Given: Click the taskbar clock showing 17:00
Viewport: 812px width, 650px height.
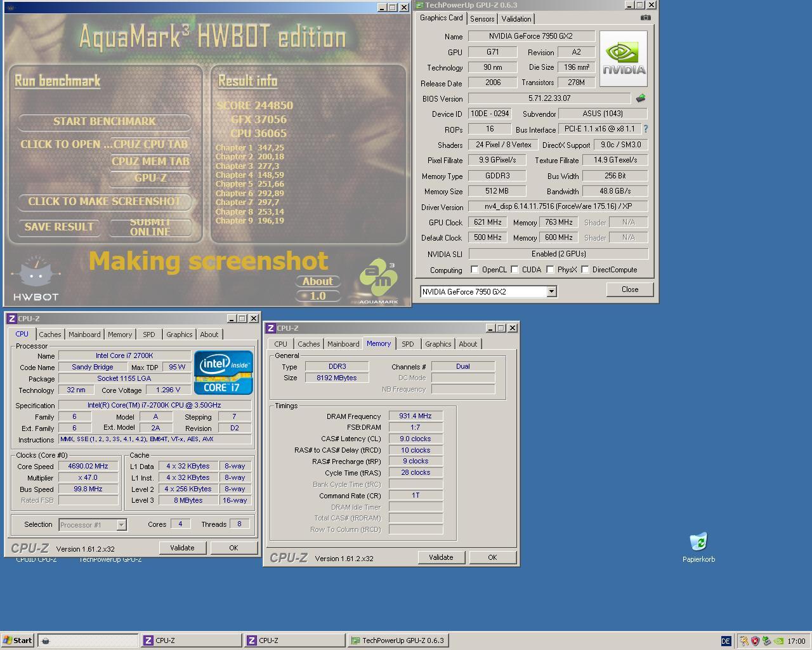Looking at the screenshot, I should 796,641.
